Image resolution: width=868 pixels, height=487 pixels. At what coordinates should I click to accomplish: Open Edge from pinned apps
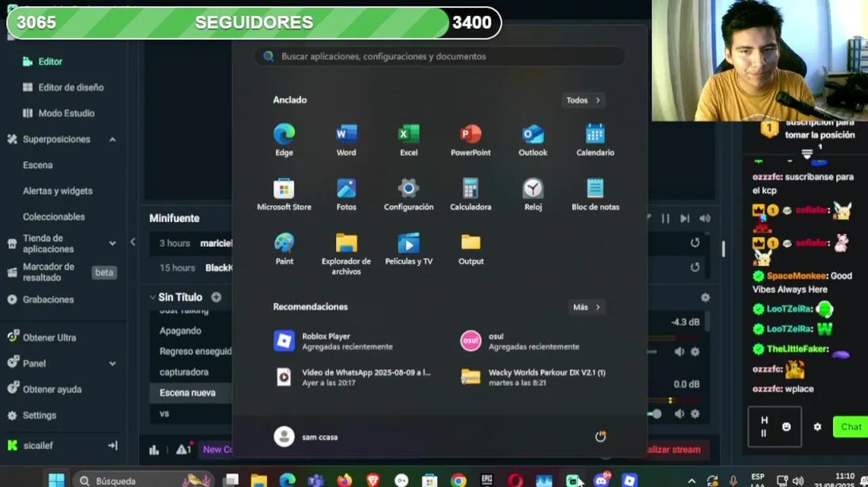click(x=284, y=140)
